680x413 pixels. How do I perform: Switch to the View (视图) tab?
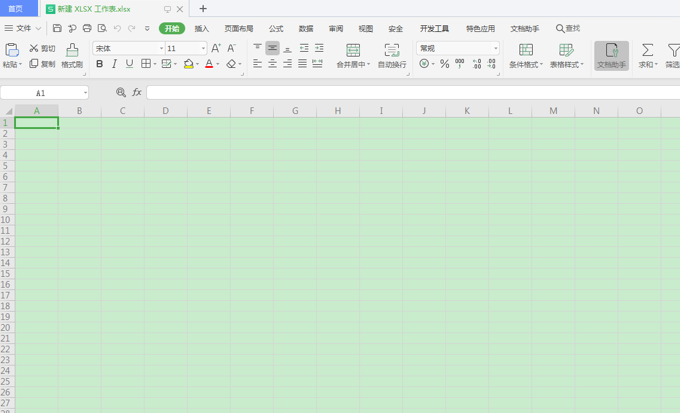click(x=366, y=29)
